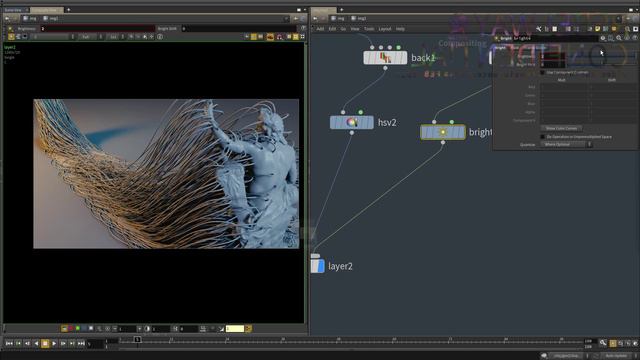This screenshot has height=360, width=640.
Task: Click the node name field in parameter panel
Action: [555, 38]
